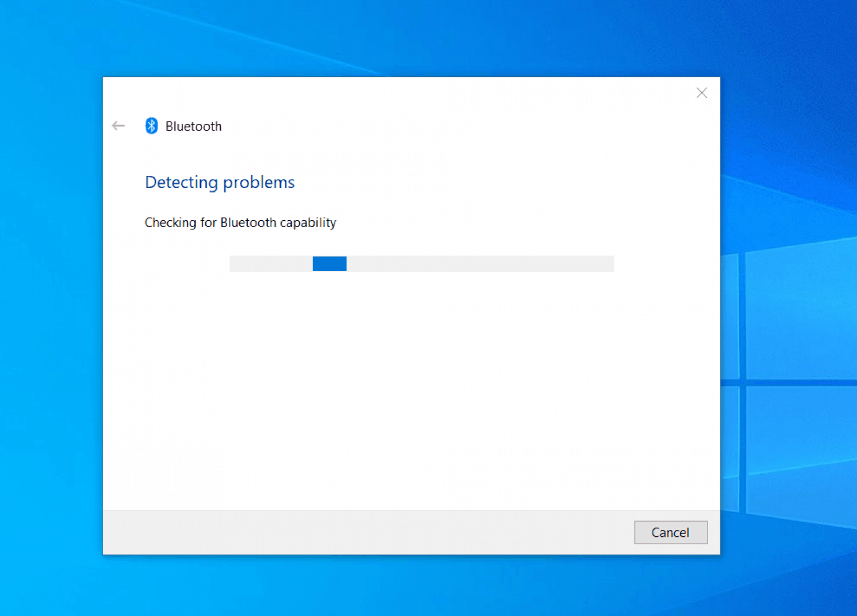Go back using the arrow icon
The image size is (857, 616).
(118, 126)
